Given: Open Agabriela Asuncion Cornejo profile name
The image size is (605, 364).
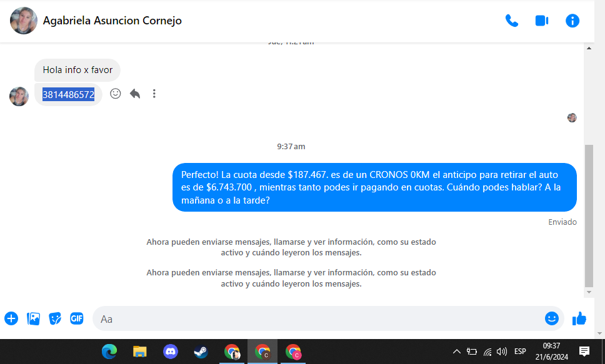Looking at the screenshot, I should (x=112, y=21).
